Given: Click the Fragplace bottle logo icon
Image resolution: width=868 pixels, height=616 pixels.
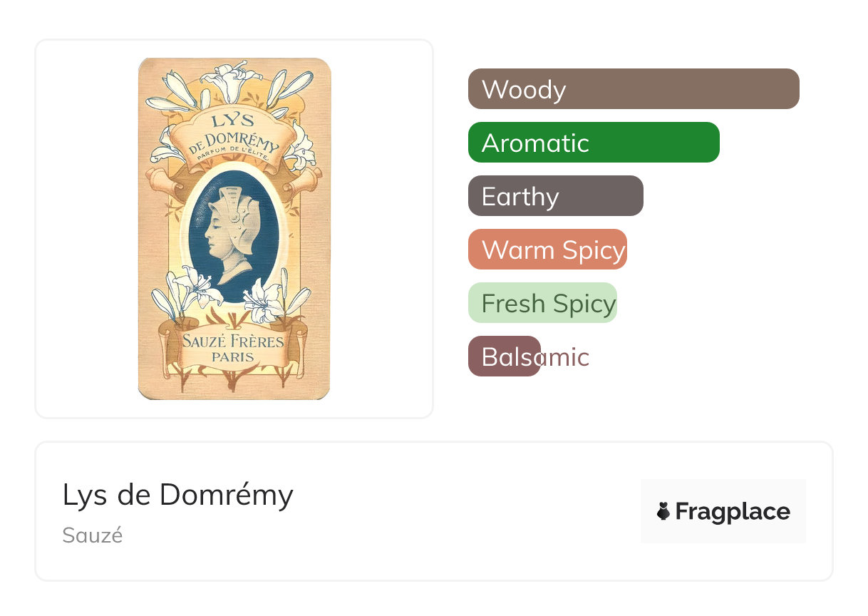Looking at the screenshot, I should point(663,511).
